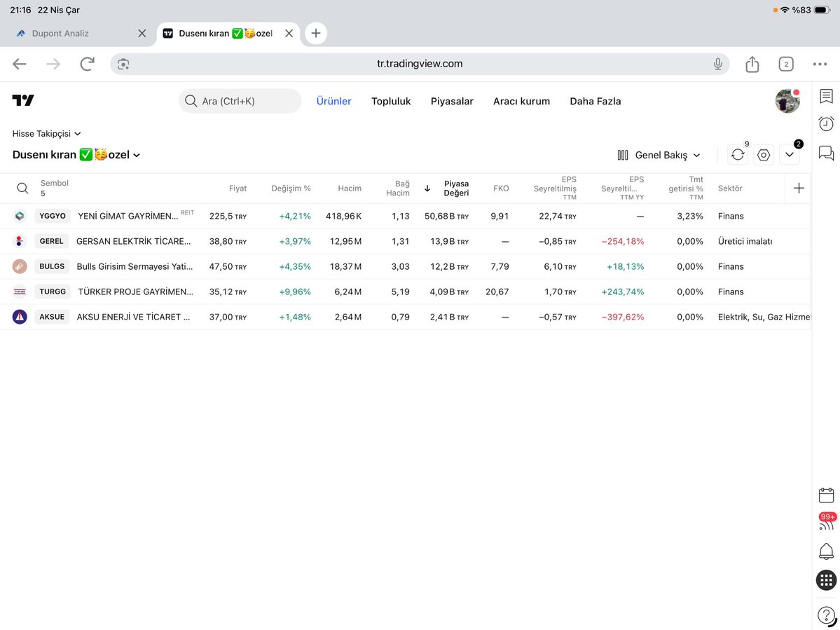Click the +9,96% change value
Viewport: 840px width, 630px height.
coord(295,292)
